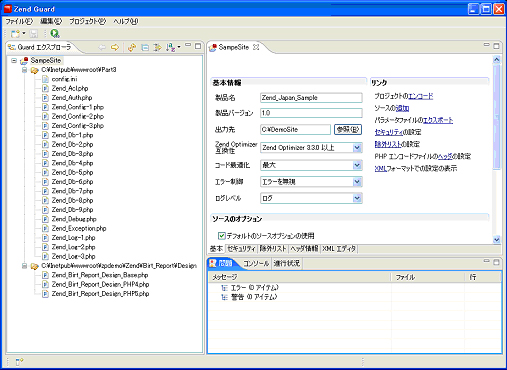The width and height of the screenshot is (507, 370).
Task: Click the セキュリティ settings link
Action: pos(389,132)
